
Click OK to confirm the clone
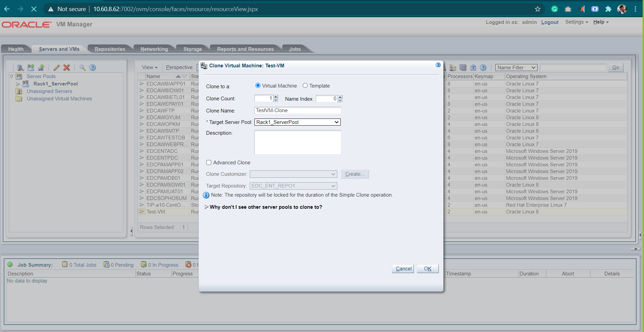pyautogui.click(x=428, y=269)
